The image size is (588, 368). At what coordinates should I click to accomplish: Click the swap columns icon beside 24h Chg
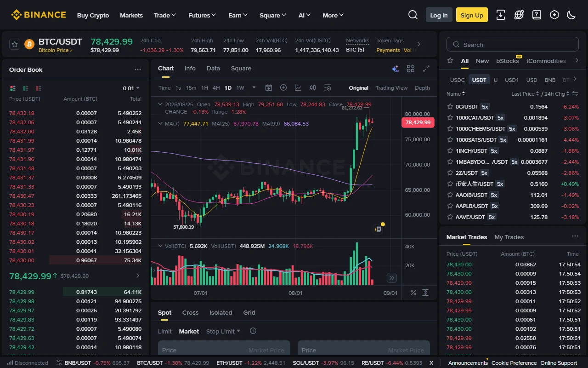[574, 93]
